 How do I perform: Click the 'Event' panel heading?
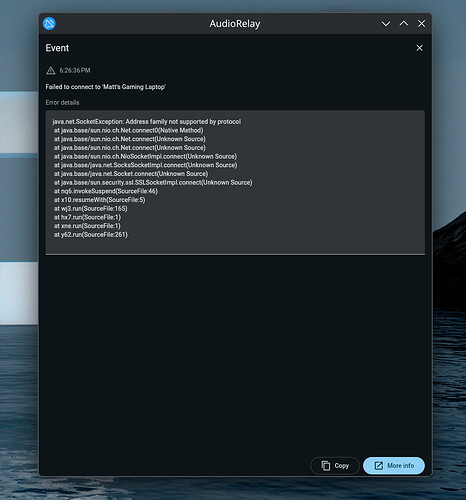(x=57, y=48)
